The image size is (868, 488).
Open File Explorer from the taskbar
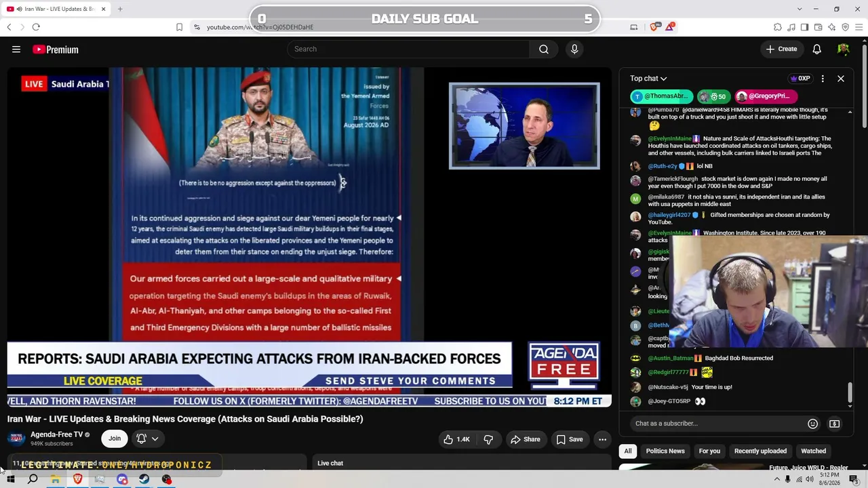(x=55, y=479)
